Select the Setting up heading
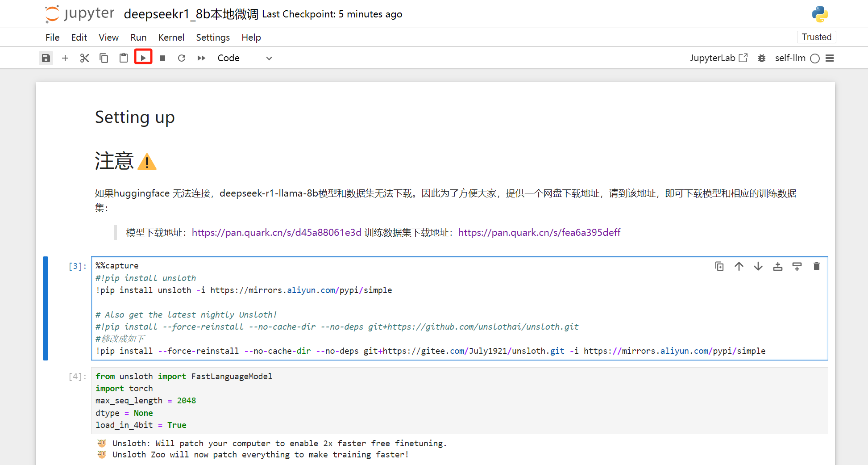This screenshot has height=465, width=868. [135, 117]
